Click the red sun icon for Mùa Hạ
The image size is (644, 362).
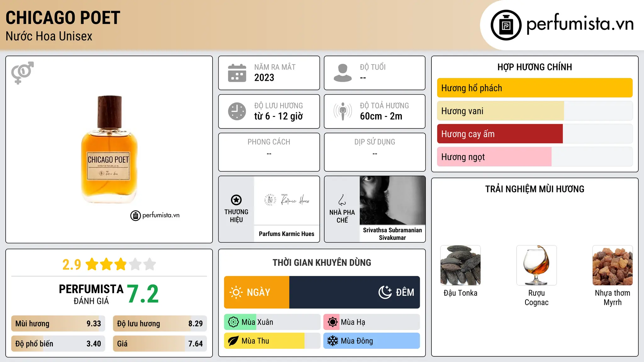333,322
